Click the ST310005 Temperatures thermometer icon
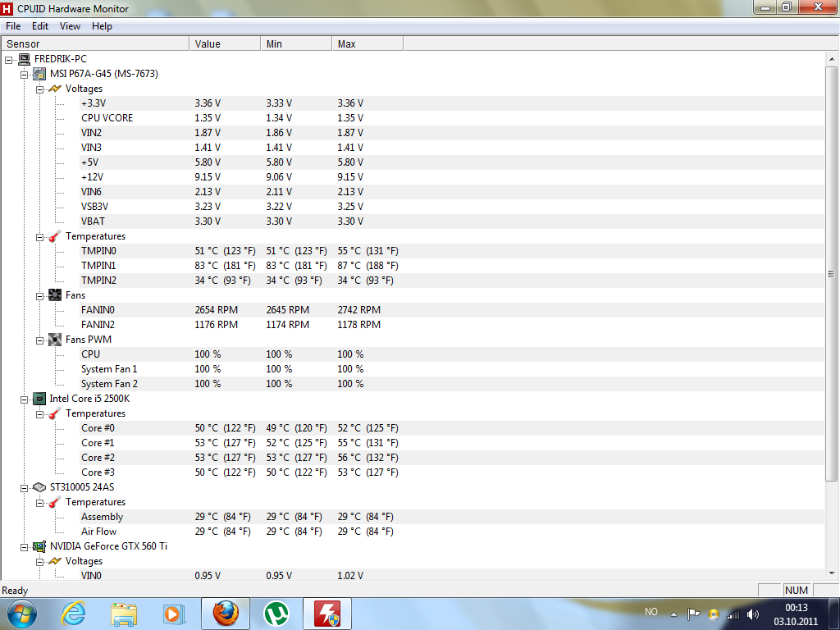 (55, 502)
